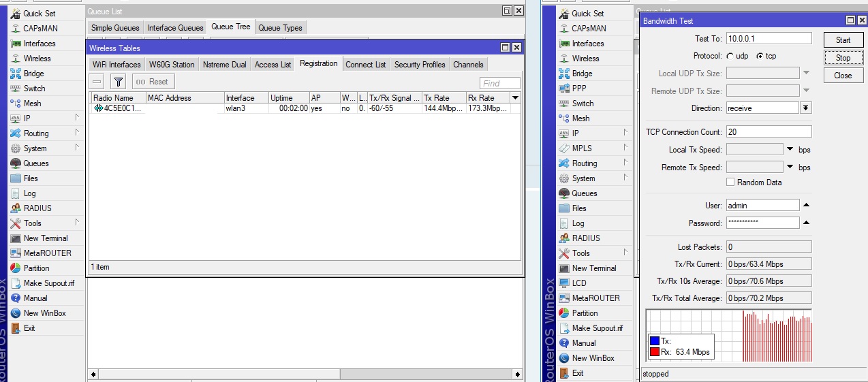Open the Queue Types tab in Queue List
The height and width of the screenshot is (382, 868).
(281, 28)
